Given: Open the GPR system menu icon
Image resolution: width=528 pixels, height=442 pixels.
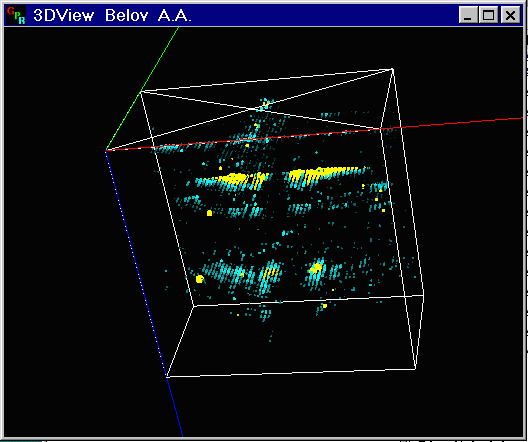Looking at the screenshot, I should 16,15.
